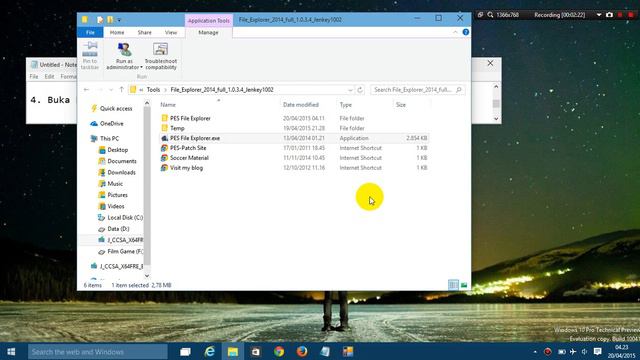This screenshot has width=640, height=360.
Task: Open recent locations dropdown arrow
Action: [x=111, y=90]
